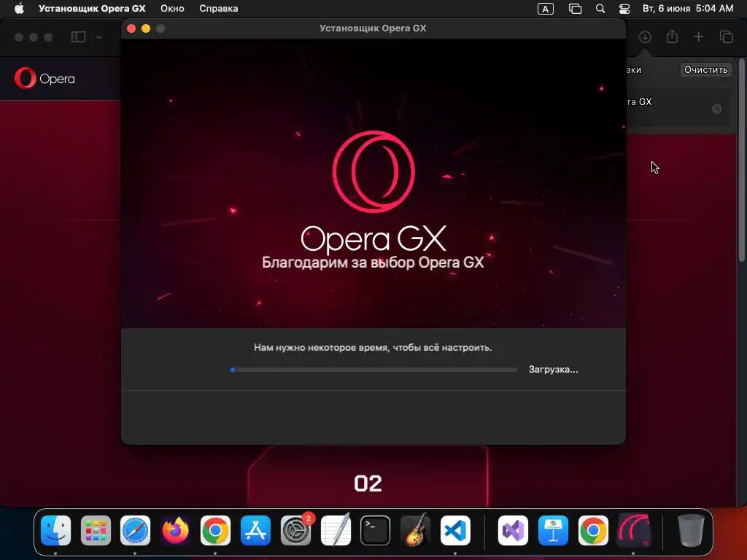Open TextEdit from the Dock

[336, 531]
